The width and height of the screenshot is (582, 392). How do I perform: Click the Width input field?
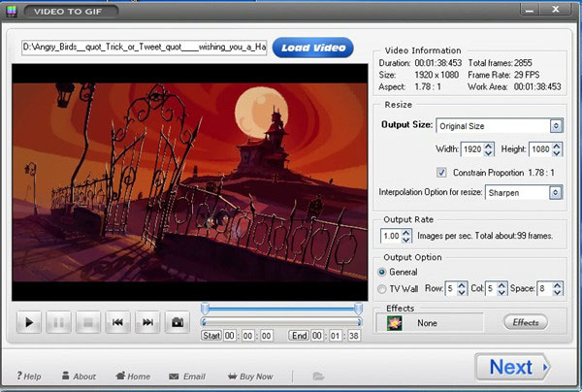point(472,149)
